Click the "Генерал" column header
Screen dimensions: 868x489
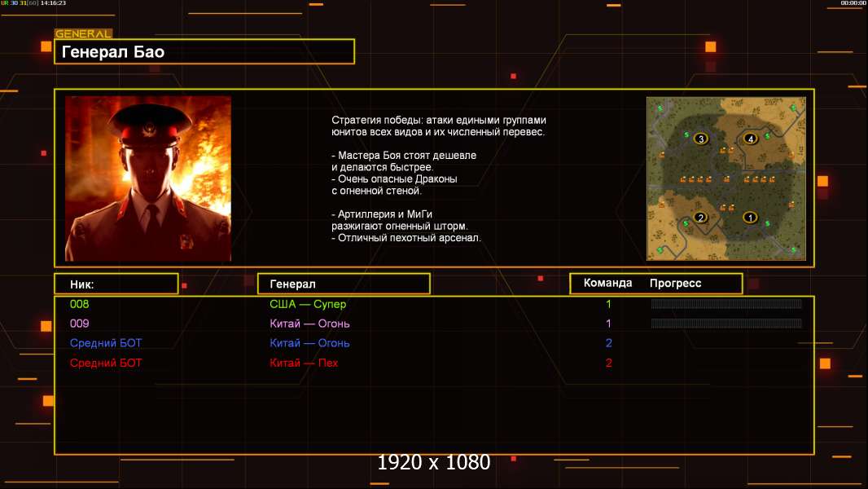[x=343, y=284]
